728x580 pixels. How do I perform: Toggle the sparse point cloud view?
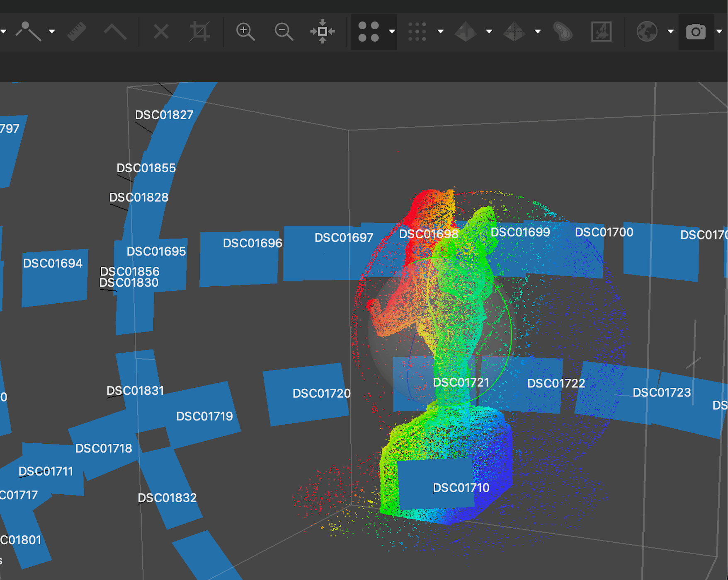369,31
